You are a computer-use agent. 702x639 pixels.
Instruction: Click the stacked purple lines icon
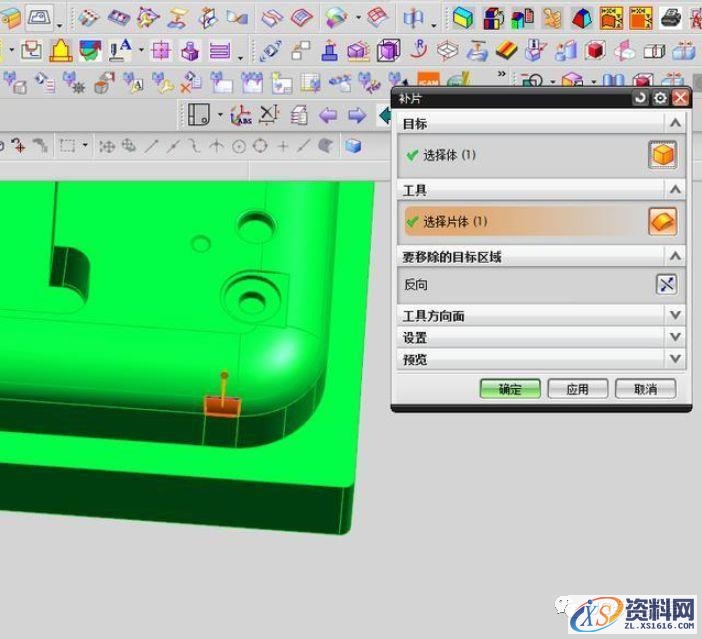coord(220,51)
